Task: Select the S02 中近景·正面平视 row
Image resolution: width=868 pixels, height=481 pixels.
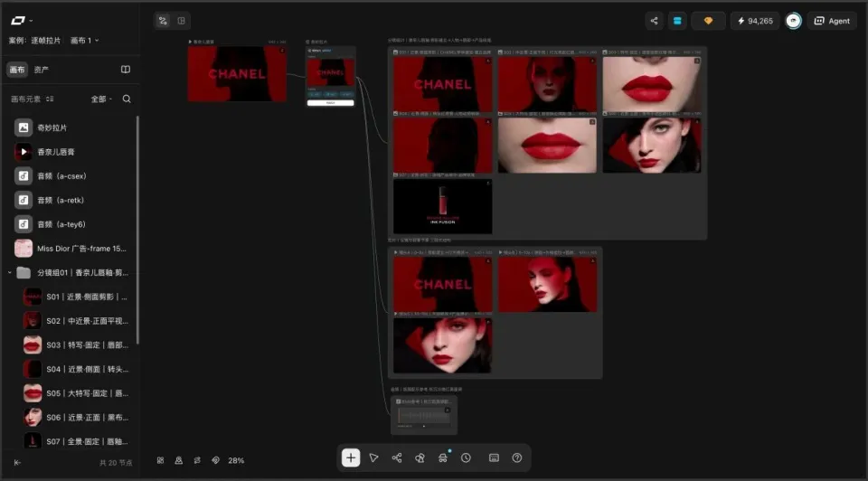Action: 76,321
